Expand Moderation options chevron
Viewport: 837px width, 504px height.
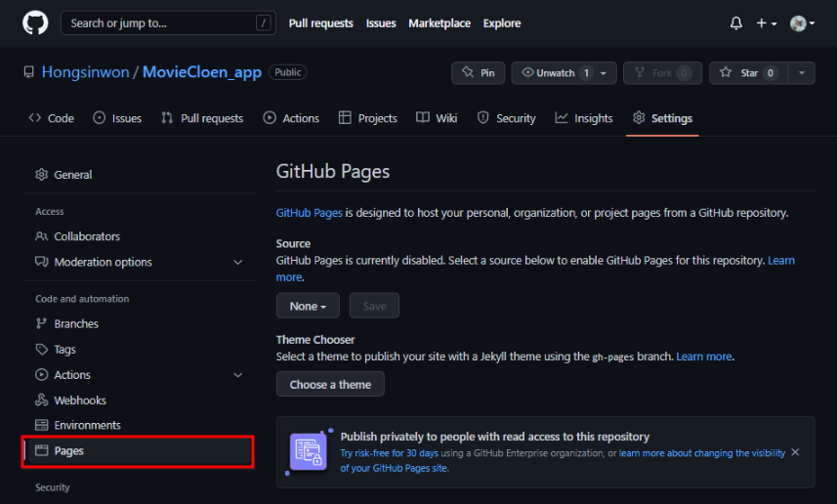(238, 262)
